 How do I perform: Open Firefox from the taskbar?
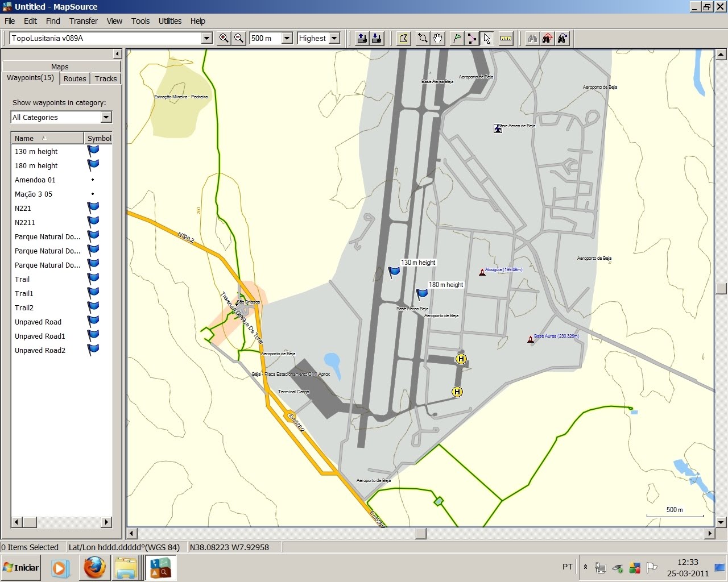94,567
